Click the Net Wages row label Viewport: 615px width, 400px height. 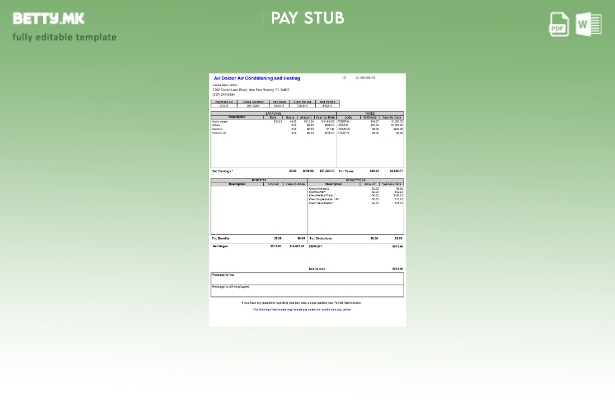click(x=220, y=246)
